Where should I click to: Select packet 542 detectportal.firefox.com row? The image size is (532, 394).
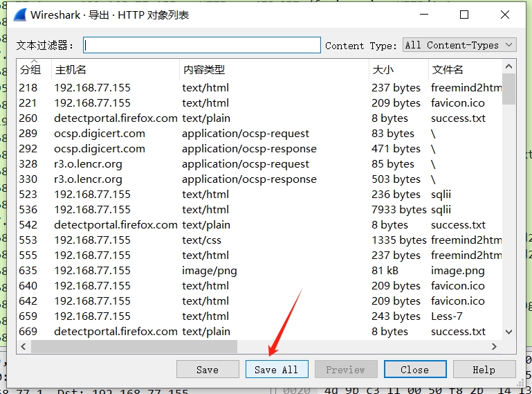click(x=259, y=225)
